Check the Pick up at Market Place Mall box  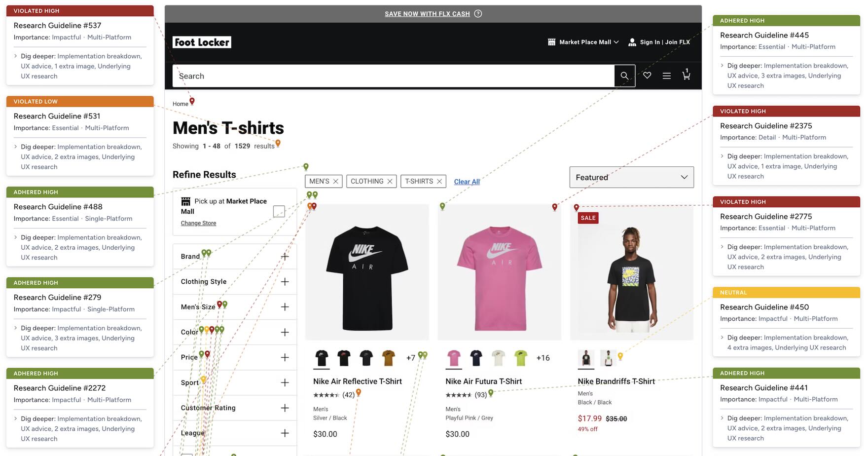pos(279,211)
